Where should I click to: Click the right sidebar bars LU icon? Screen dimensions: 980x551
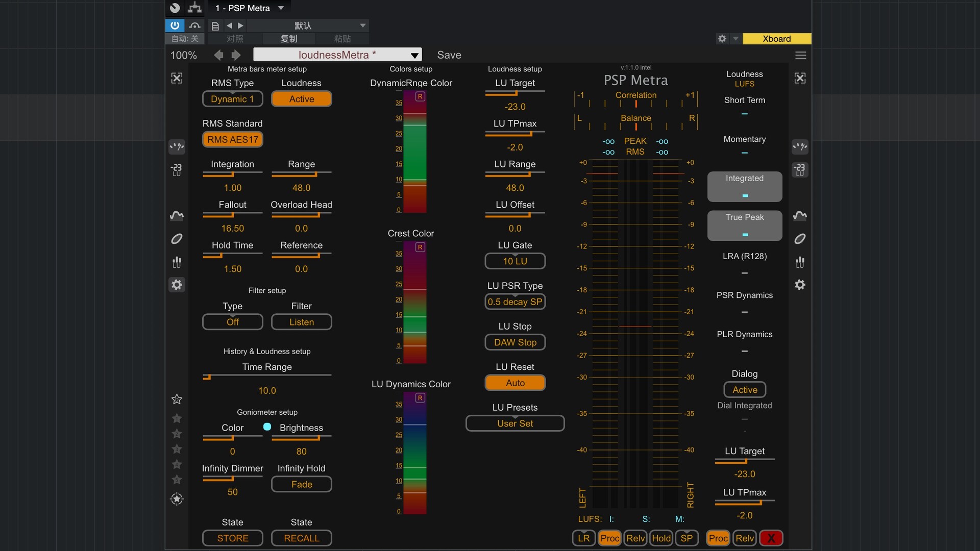(800, 262)
